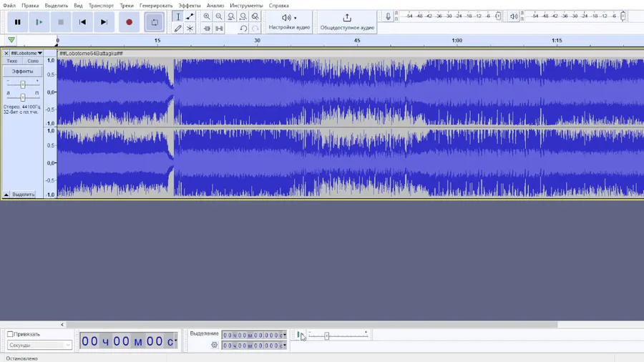644x362 pixels.
Task: Click the 1:00 timeline mark
Action: tap(457, 41)
